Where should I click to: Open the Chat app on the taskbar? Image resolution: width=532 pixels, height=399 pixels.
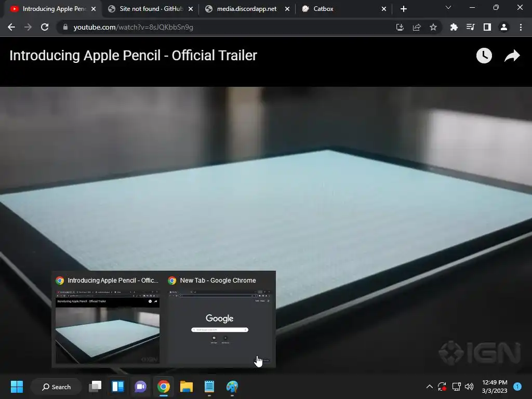click(x=140, y=387)
